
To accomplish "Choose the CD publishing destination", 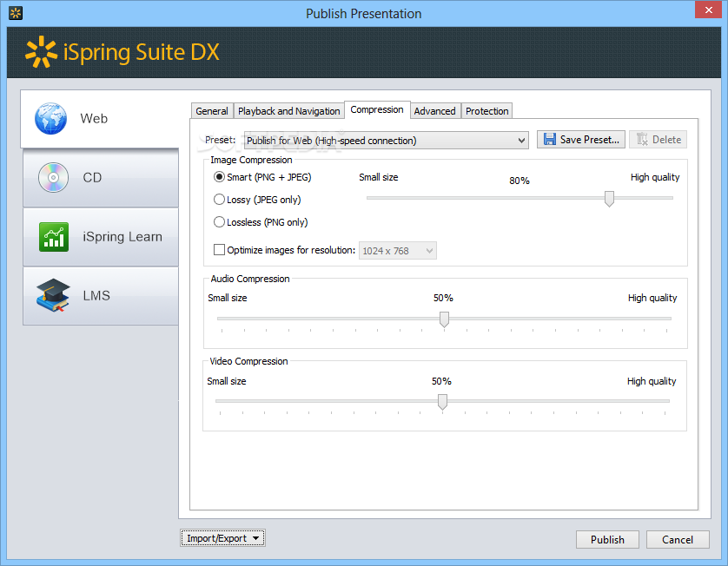I will 101,178.
